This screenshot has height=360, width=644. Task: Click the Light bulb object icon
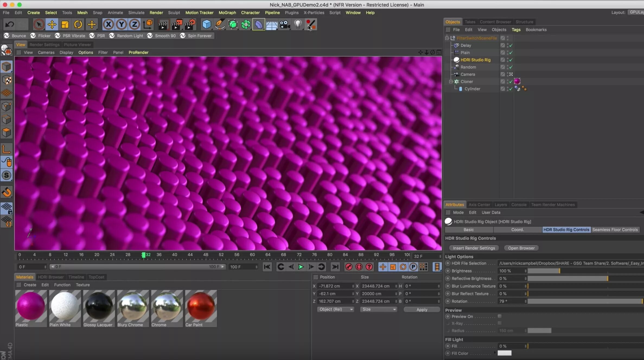(298, 24)
